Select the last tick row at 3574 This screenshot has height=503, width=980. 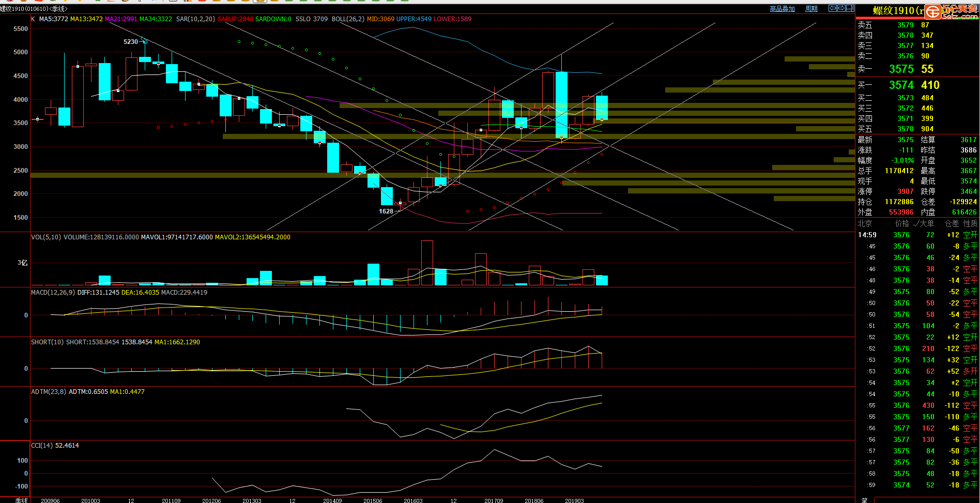[x=918, y=485]
